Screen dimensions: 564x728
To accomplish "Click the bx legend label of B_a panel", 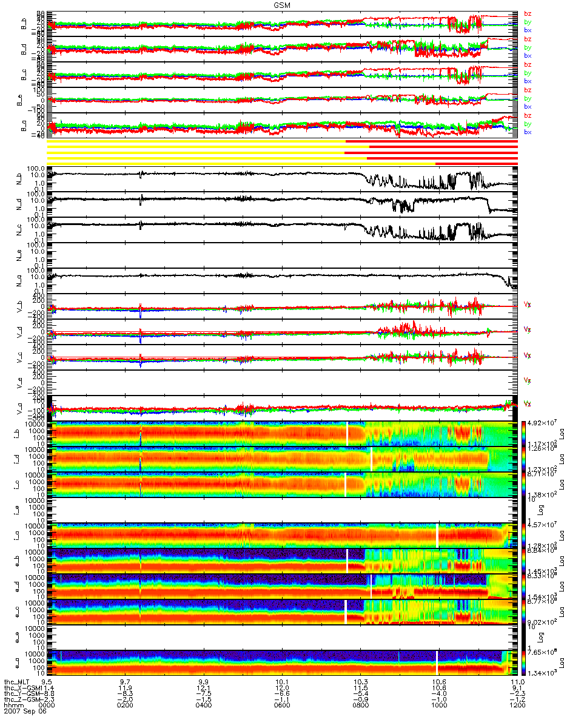I will coord(528,132).
